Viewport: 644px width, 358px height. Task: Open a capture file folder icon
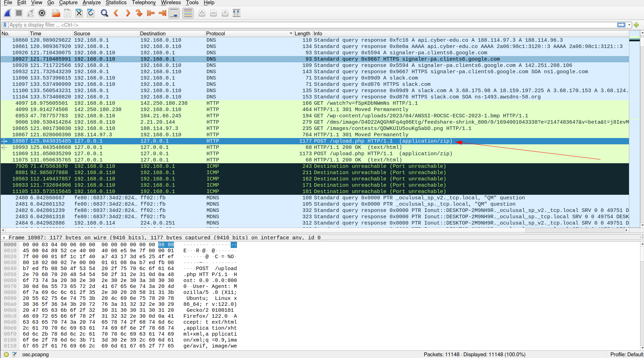pos(56,13)
